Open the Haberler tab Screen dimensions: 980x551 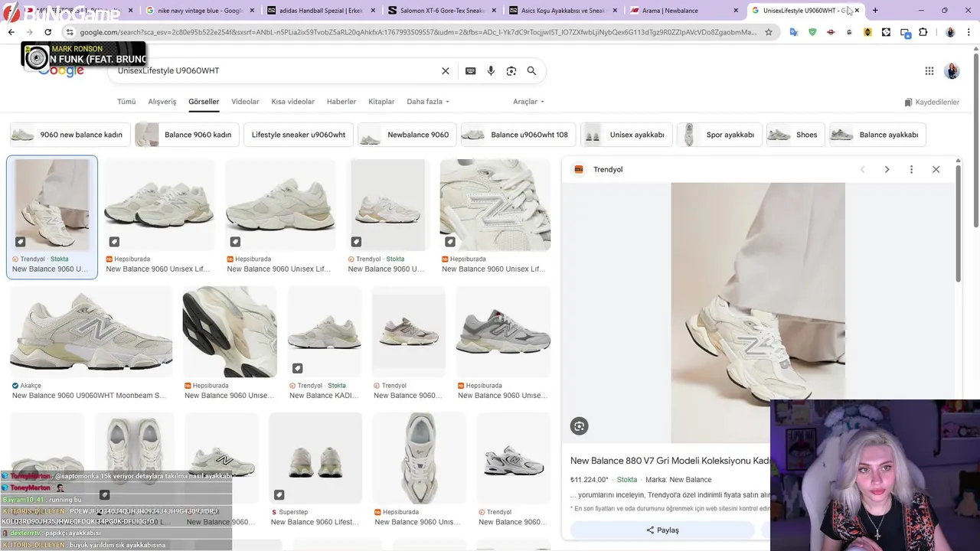click(341, 102)
